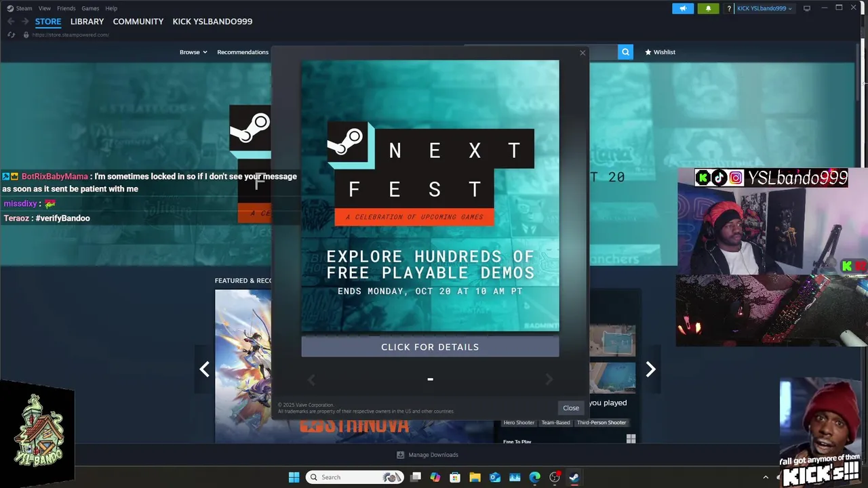Image resolution: width=868 pixels, height=488 pixels.
Task: Click the popup next arrow
Action: click(549, 380)
